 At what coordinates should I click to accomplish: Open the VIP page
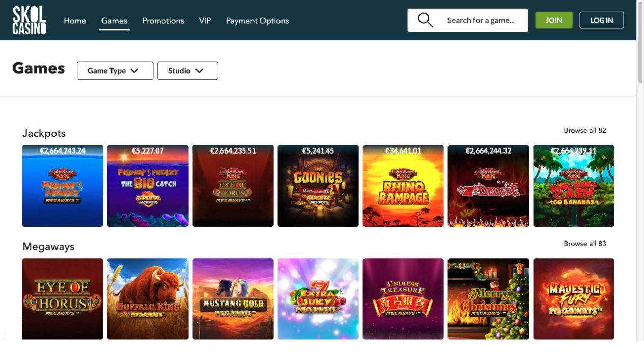point(205,21)
